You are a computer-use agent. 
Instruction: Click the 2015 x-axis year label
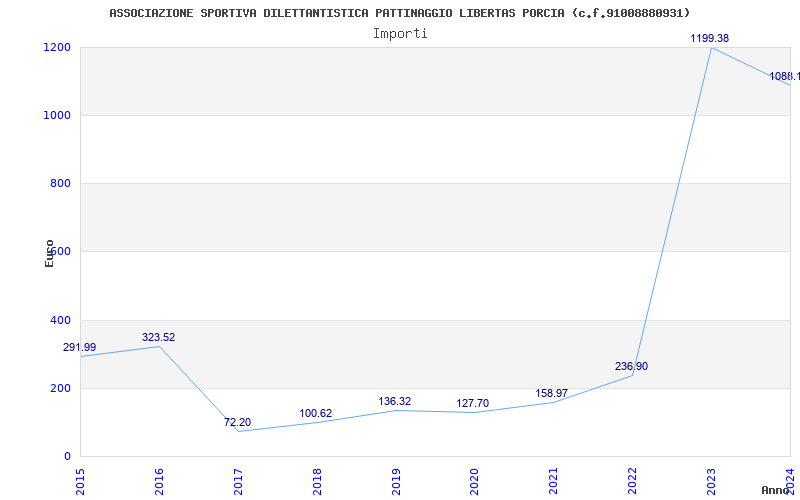tap(80, 482)
